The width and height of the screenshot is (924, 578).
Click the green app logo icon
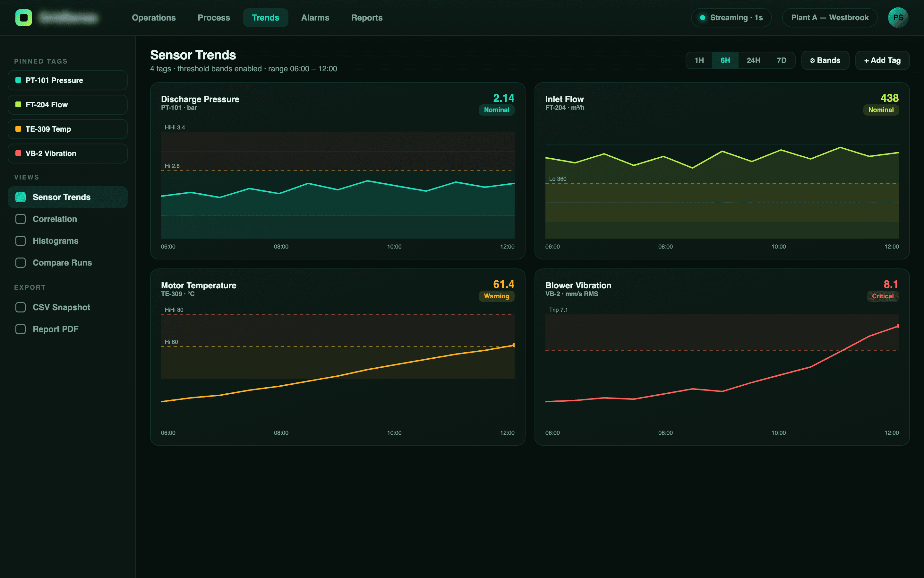pos(24,18)
